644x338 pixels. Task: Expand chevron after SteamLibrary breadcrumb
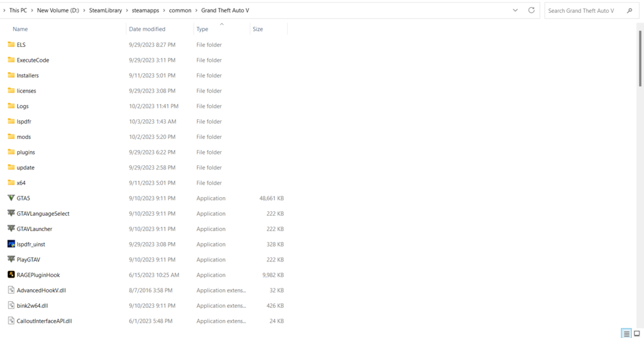click(127, 10)
